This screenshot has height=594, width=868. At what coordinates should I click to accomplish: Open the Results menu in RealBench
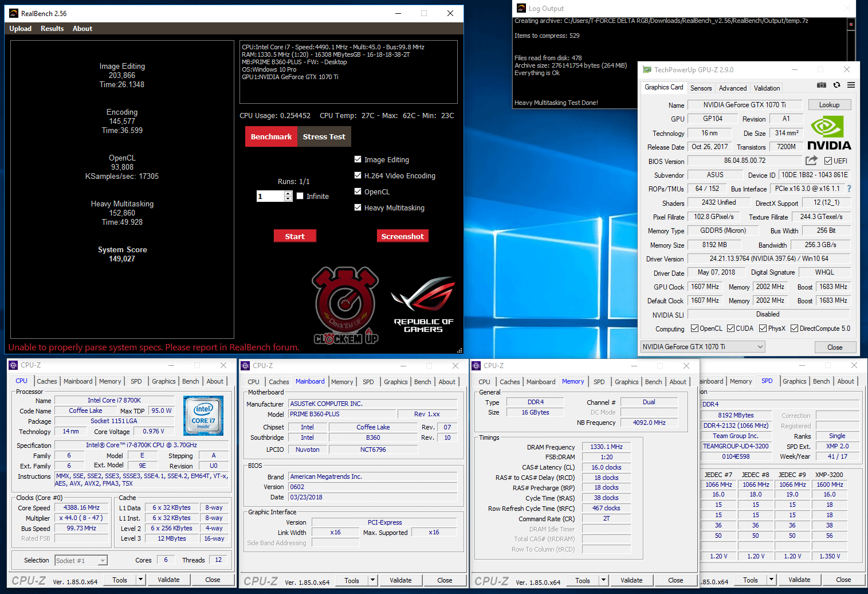(52, 29)
